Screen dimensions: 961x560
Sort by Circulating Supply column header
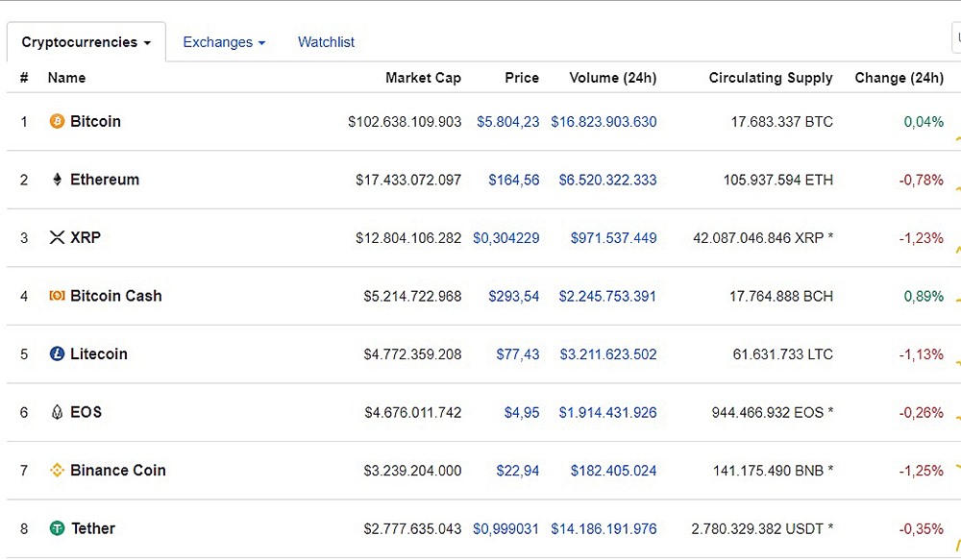(x=771, y=78)
